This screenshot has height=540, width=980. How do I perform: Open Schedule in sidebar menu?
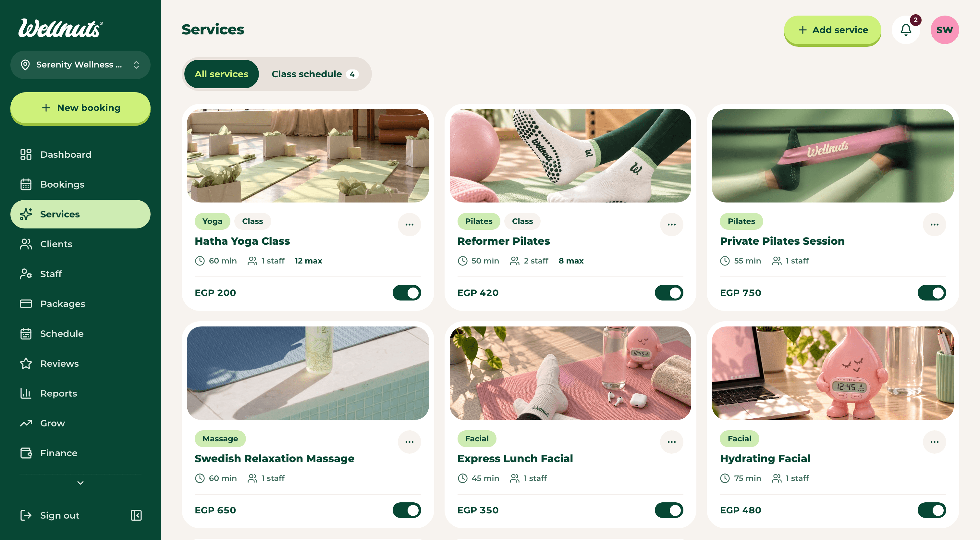[80, 334]
